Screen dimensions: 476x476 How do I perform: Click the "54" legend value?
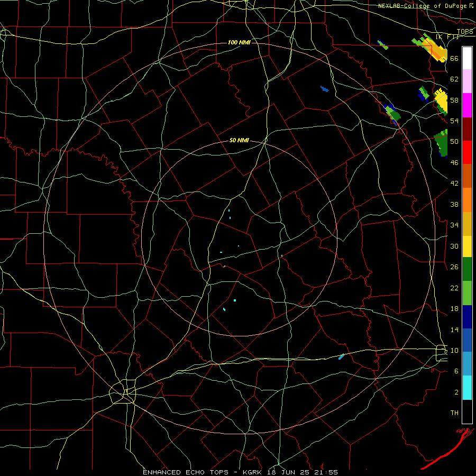click(454, 121)
